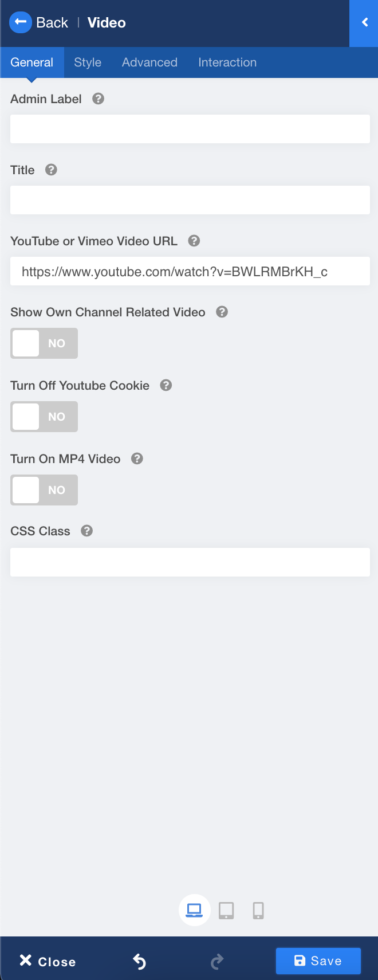
Task: Open the Style tab
Action: tap(88, 62)
